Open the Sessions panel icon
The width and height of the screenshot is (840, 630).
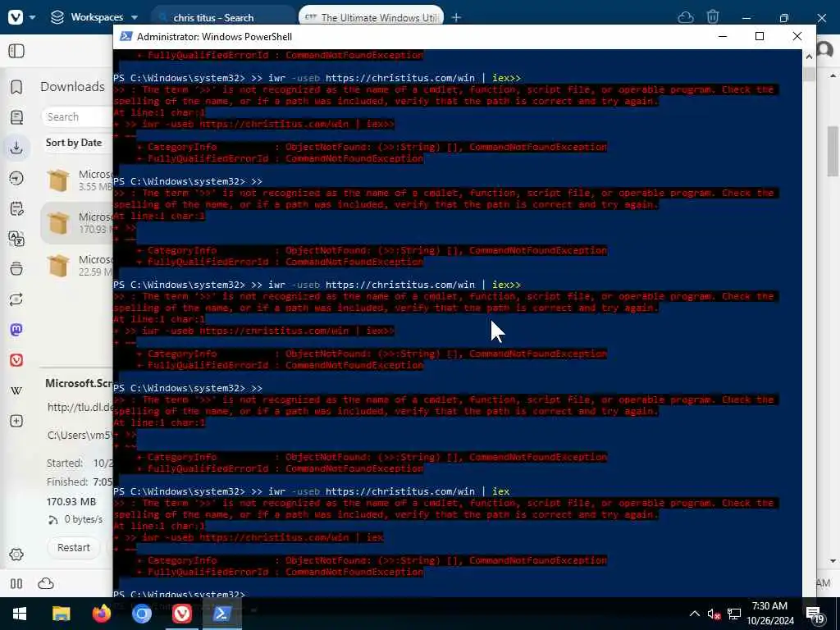(x=16, y=299)
